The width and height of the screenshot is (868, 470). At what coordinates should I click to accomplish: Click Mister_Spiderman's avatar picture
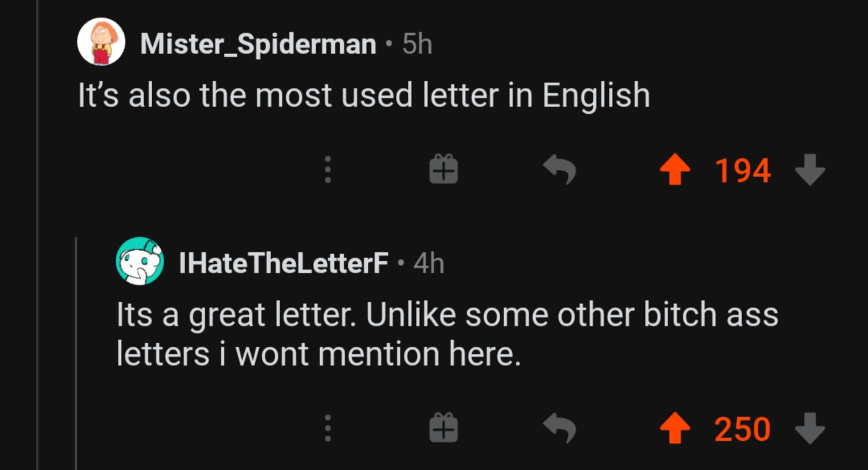click(101, 42)
